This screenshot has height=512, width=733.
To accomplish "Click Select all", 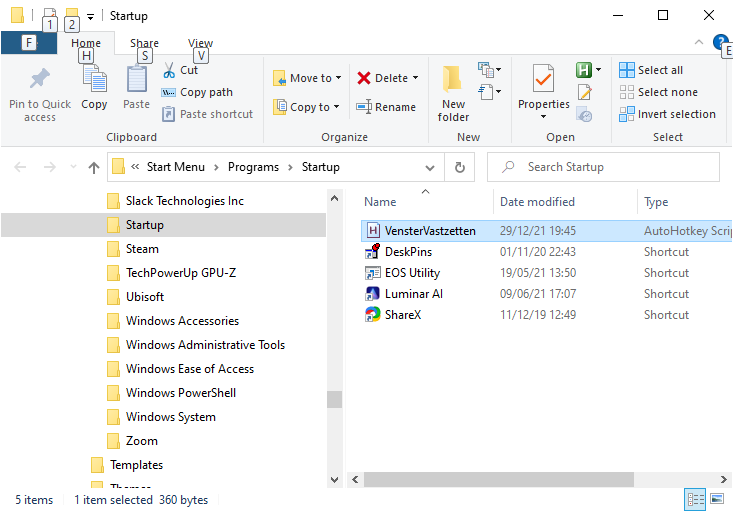I will click(x=651, y=70).
